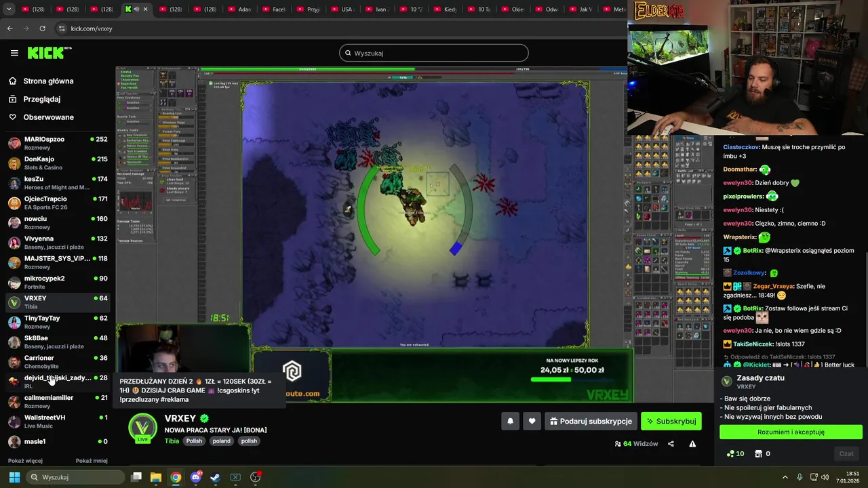Image resolution: width=868 pixels, height=488 pixels.
Task: Click Windows taskbar Wyszukaj search box
Action: [74, 477]
